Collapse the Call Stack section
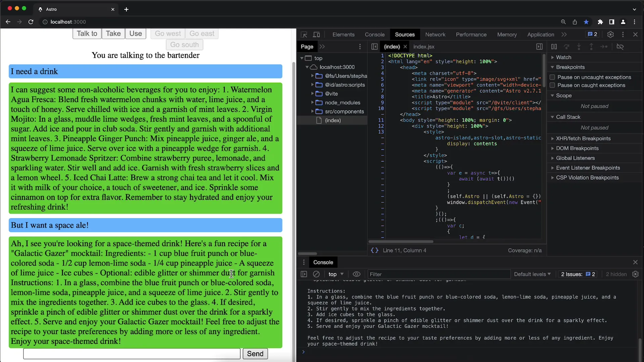 tap(568, 117)
